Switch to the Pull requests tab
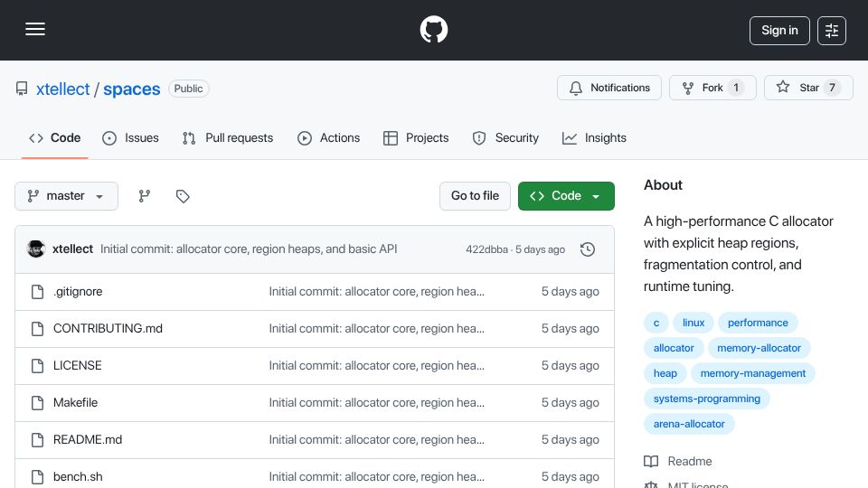868x488 pixels. [x=228, y=137]
